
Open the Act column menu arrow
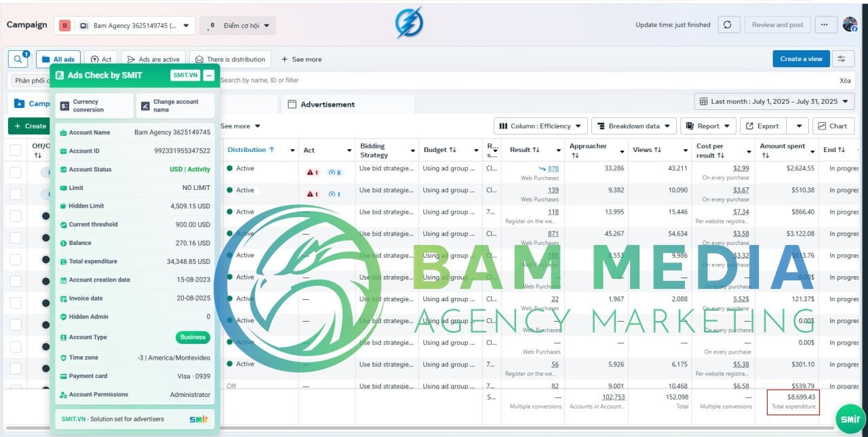(x=349, y=151)
